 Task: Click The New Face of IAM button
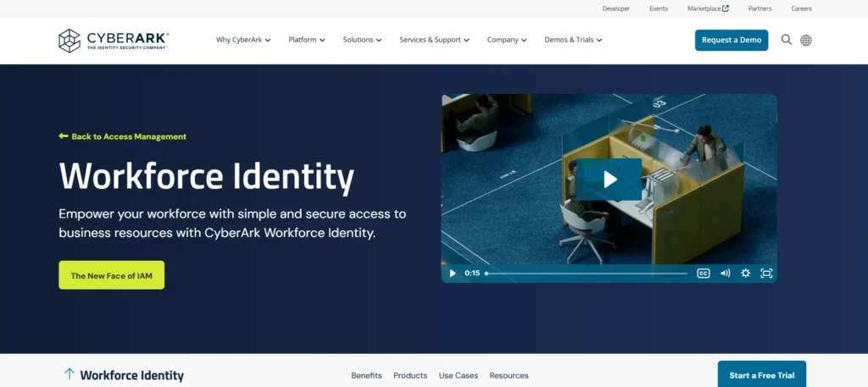point(111,275)
